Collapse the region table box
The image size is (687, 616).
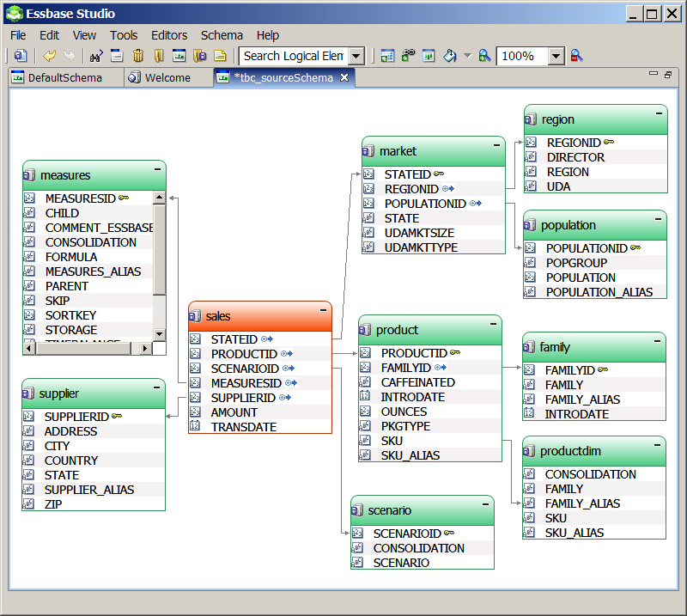[x=659, y=113]
